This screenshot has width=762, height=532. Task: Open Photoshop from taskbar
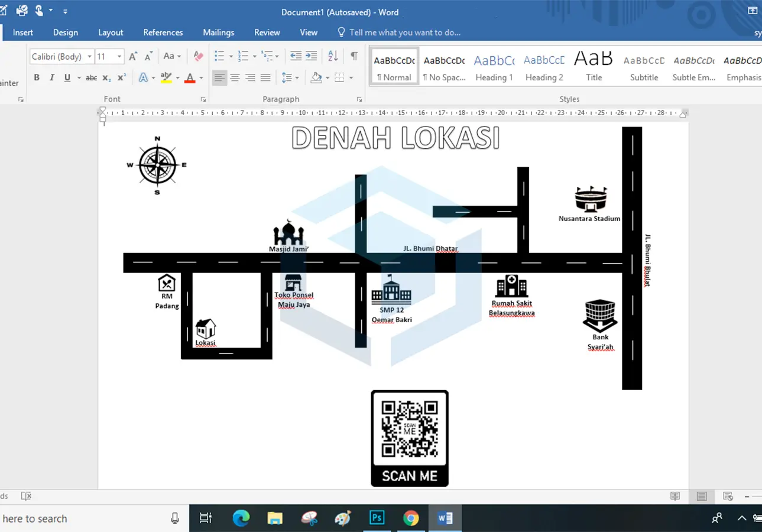click(377, 518)
